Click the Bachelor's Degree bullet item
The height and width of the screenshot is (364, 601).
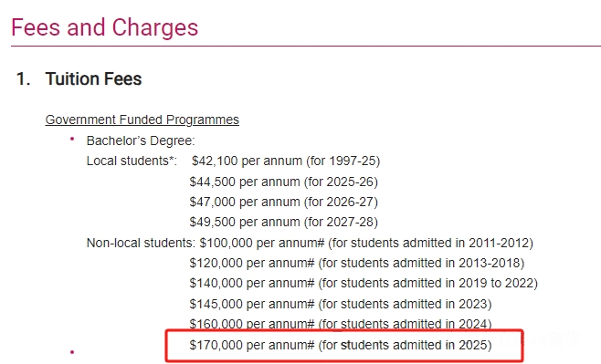point(141,140)
